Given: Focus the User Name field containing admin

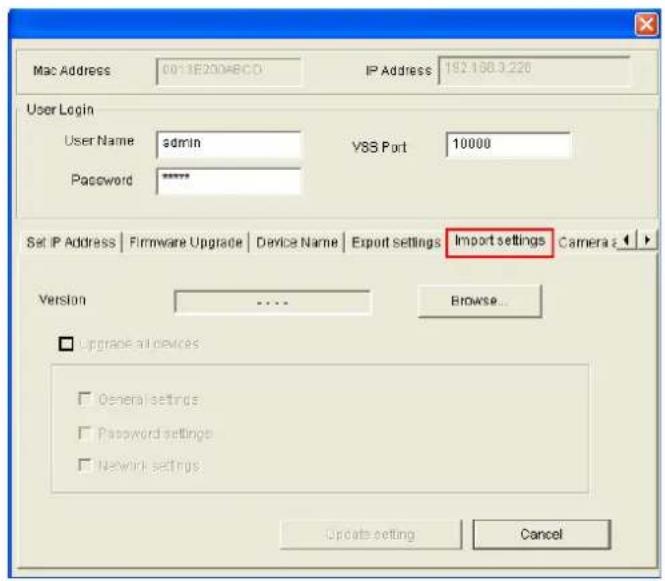Looking at the screenshot, I should [x=229, y=144].
